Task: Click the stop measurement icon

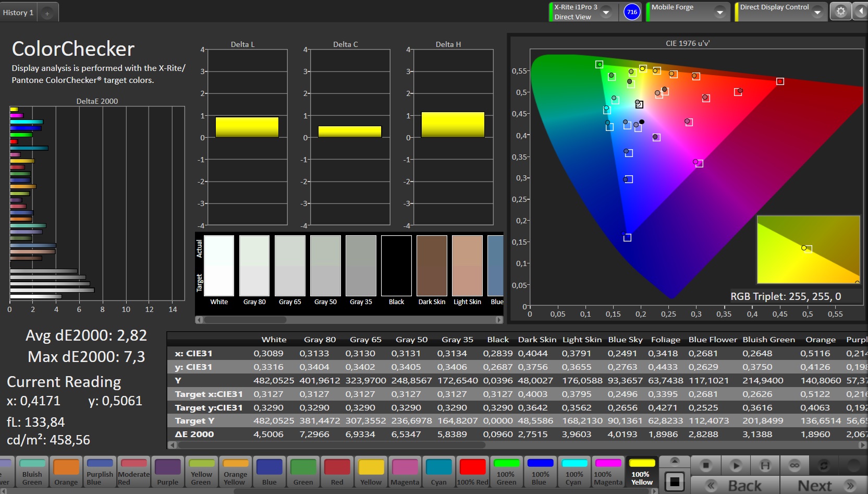Action: 706,465
